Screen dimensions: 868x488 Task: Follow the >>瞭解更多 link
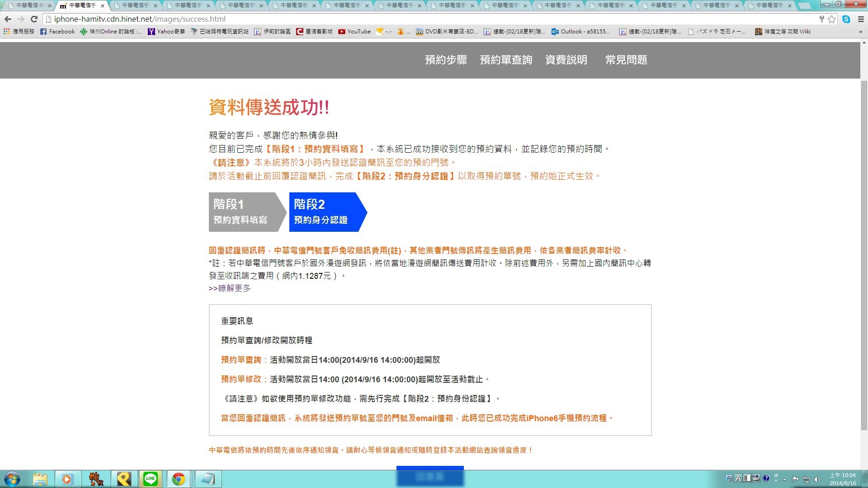click(230, 288)
